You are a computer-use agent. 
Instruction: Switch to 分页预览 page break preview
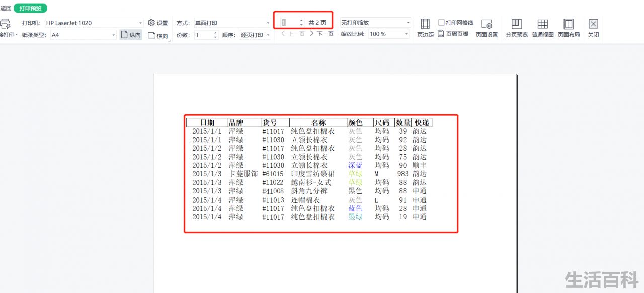pos(517,28)
